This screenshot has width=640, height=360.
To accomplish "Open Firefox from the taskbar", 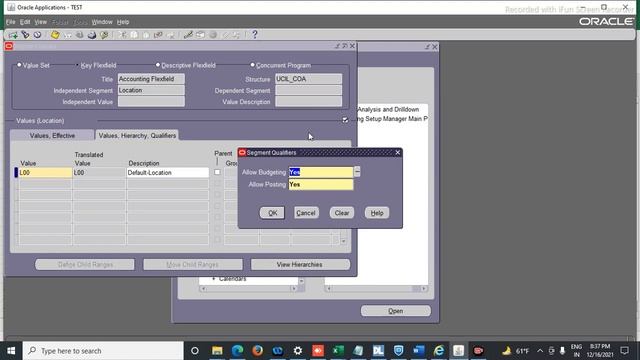I will coord(257,351).
